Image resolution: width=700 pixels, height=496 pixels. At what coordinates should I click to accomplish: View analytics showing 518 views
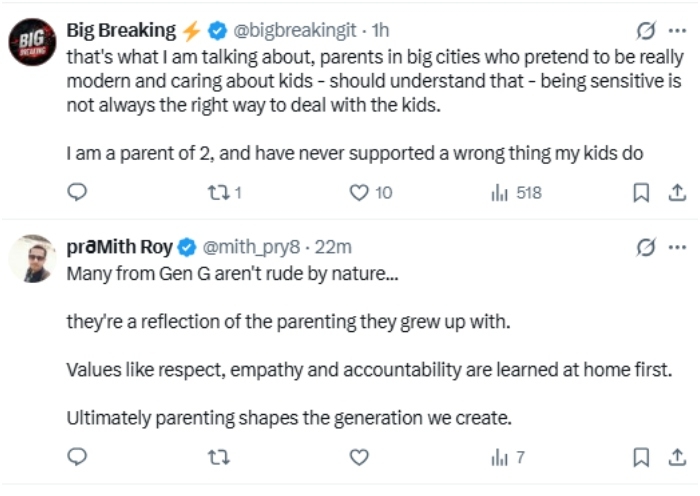click(x=516, y=193)
